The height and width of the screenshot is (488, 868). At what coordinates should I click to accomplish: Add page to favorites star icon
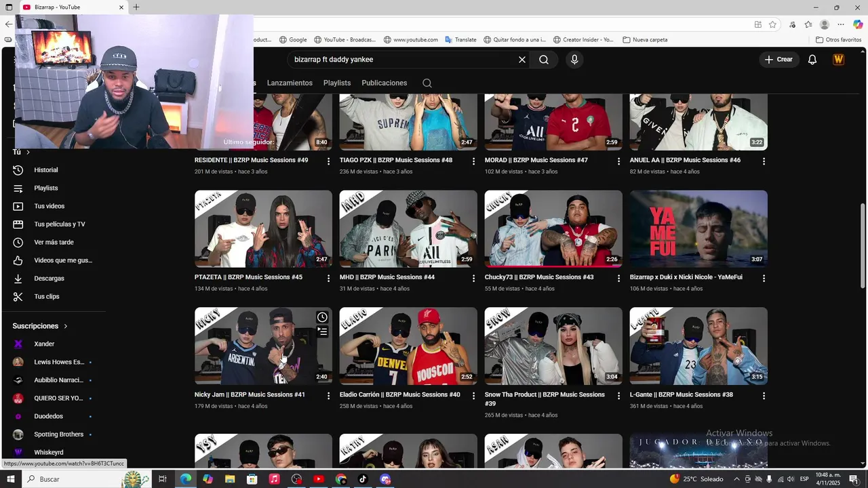click(772, 24)
